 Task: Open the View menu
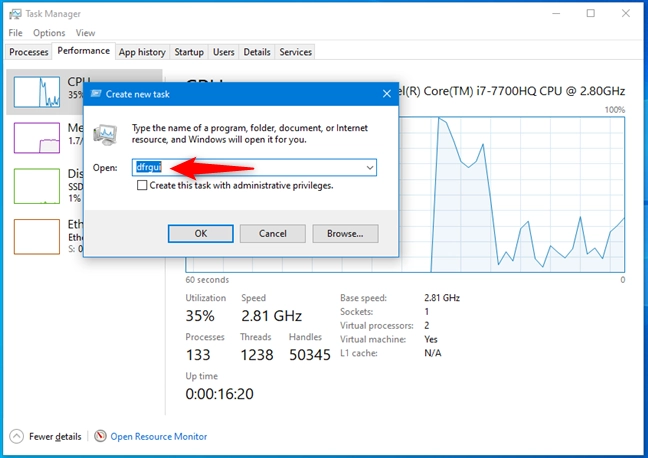[85, 33]
